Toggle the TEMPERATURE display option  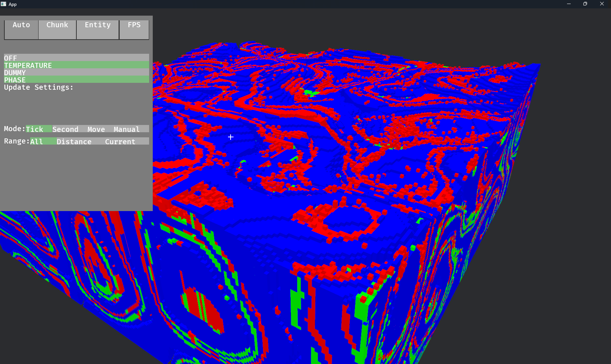tap(76, 65)
